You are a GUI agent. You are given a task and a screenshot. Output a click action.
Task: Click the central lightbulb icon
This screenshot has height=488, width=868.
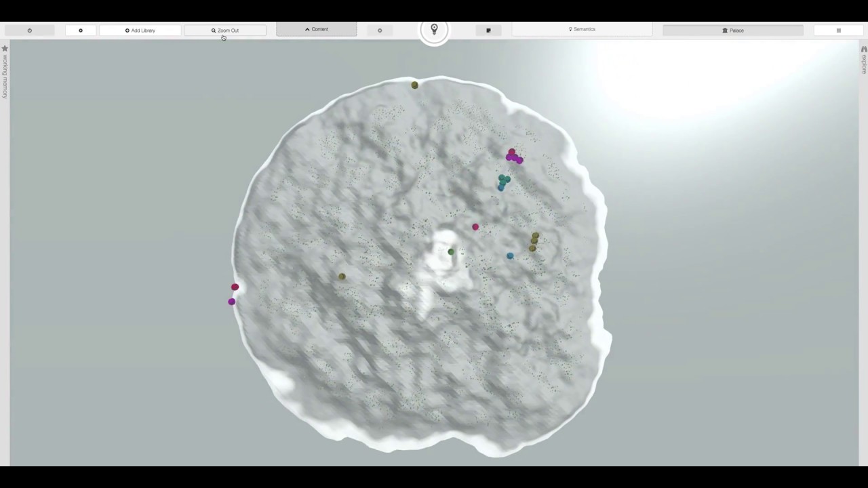[434, 30]
